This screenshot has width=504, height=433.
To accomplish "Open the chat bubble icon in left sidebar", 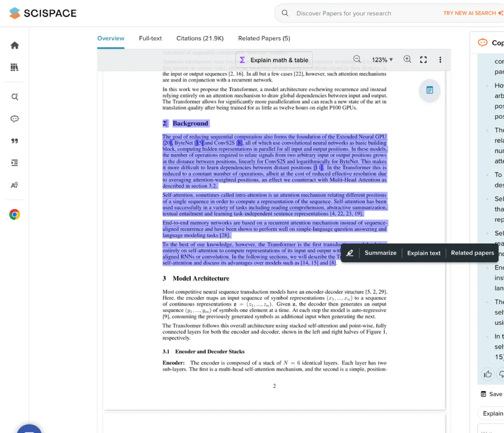I will 15,119.
